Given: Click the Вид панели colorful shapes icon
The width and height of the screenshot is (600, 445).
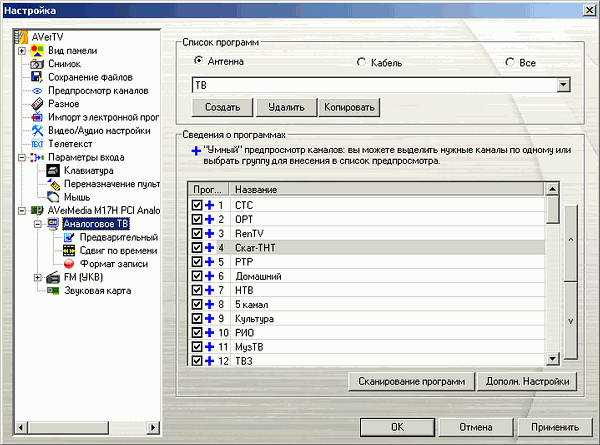Looking at the screenshot, I should tap(37, 51).
